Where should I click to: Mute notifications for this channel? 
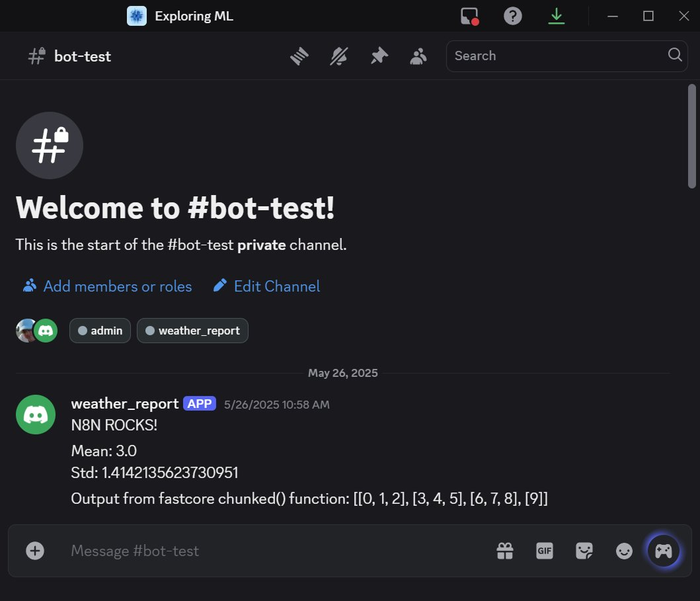338,56
